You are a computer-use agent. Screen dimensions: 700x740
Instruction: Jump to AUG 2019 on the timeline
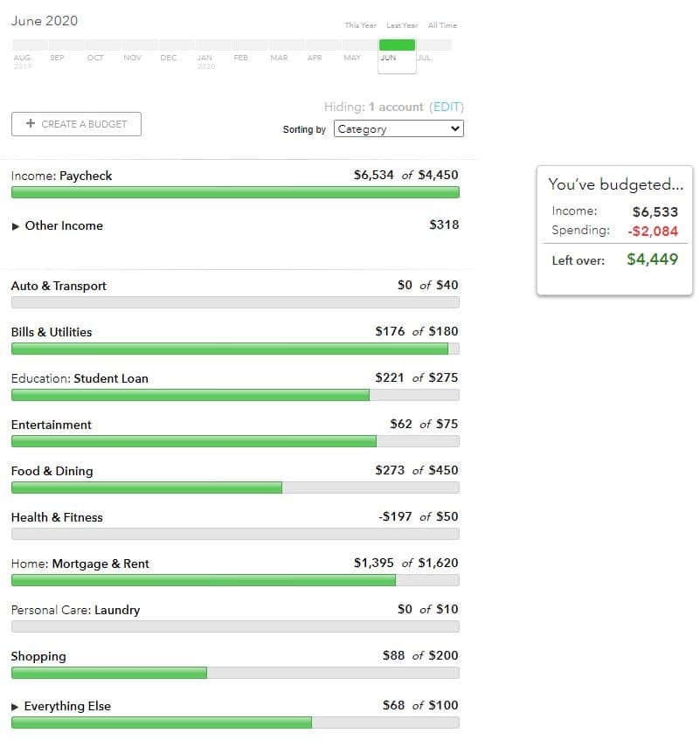click(22, 59)
